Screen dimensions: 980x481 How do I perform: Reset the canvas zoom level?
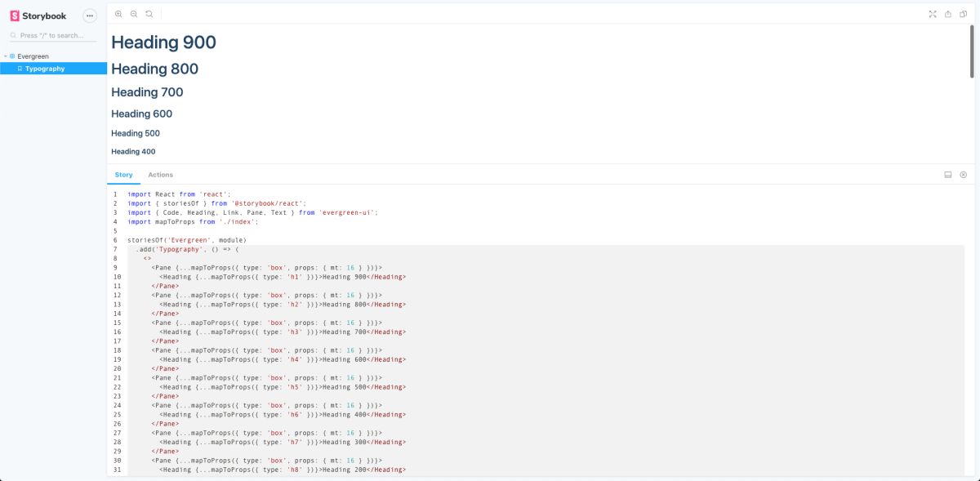pyautogui.click(x=149, y=14)
